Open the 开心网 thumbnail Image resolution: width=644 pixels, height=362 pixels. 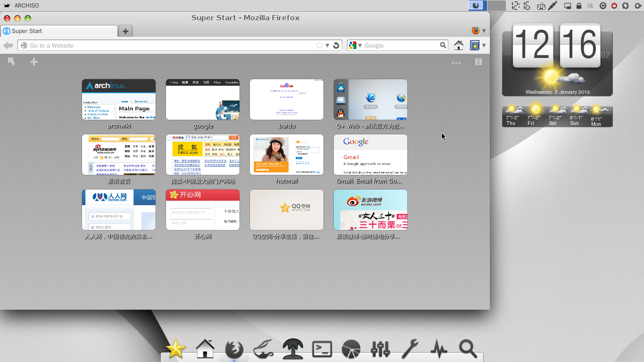pyautogui.click(x=203, y=210)
